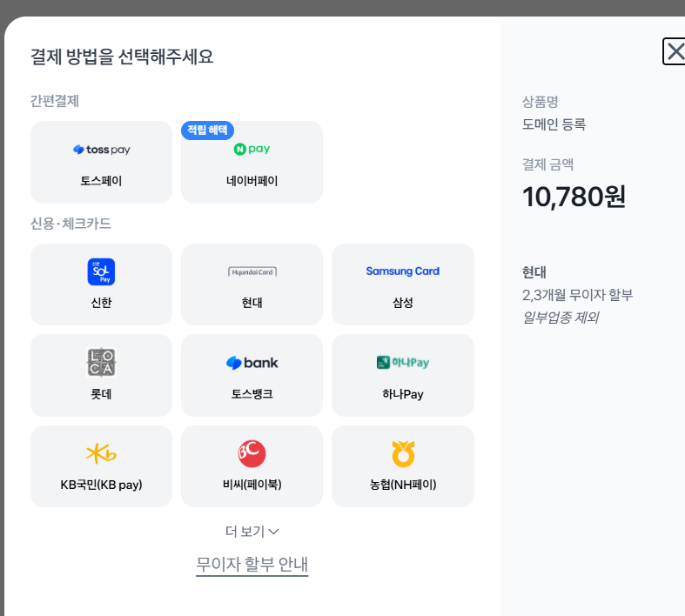Viewport: 685px width, 616px height.
Task: Click the 2,3개월 무이자 할부 text
Action: pyautogui.click(x=578, y=295)
